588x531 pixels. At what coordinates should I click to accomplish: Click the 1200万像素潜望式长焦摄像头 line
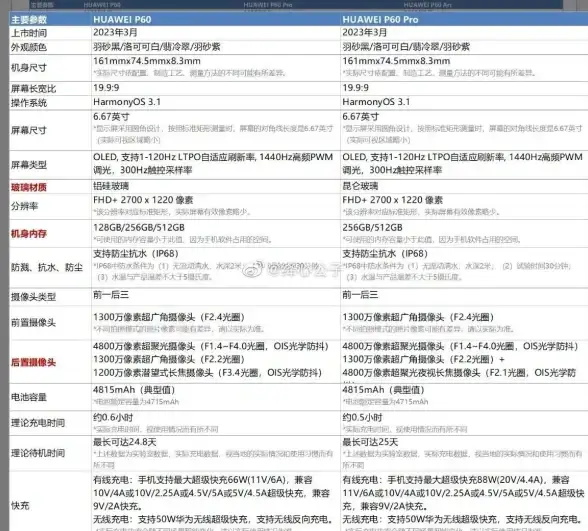pyautogui.click(x=208, y=373)
